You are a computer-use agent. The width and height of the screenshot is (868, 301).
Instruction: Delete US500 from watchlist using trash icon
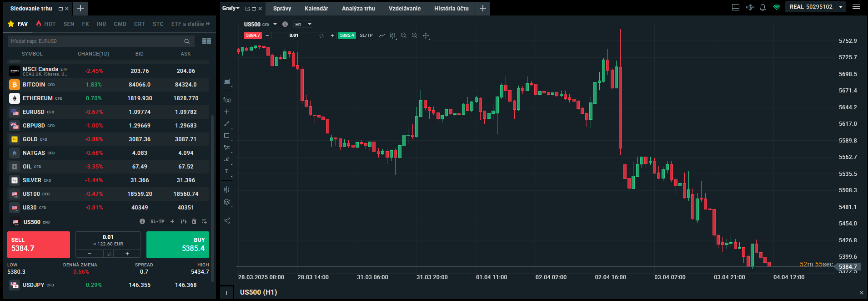194,221
